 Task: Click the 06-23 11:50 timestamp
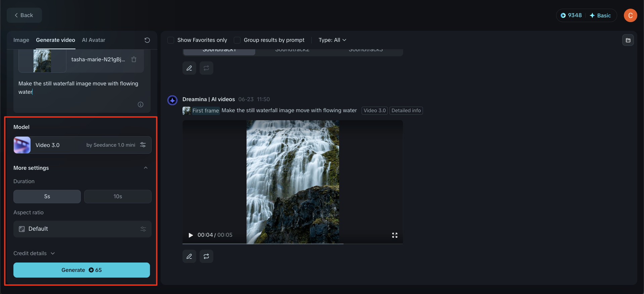click(254, 99)
